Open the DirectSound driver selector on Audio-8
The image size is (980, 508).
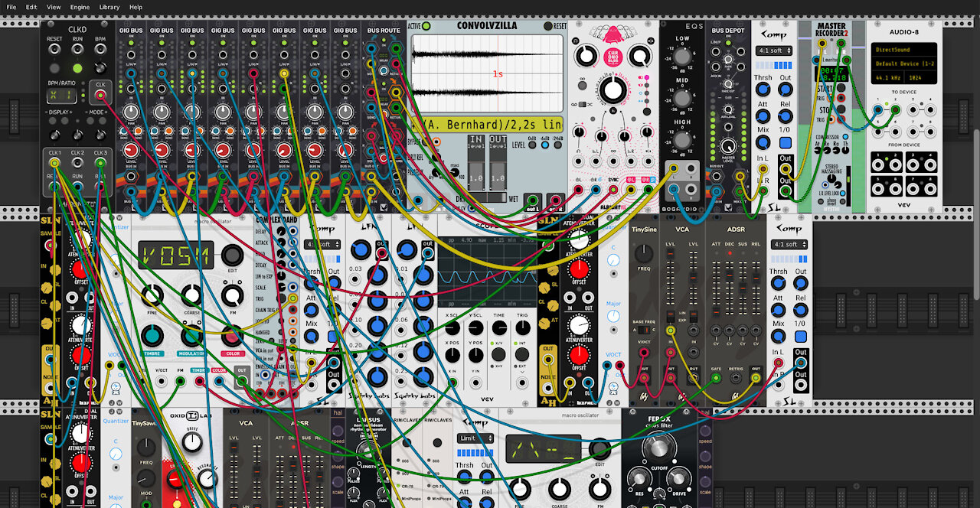[903, 50]
